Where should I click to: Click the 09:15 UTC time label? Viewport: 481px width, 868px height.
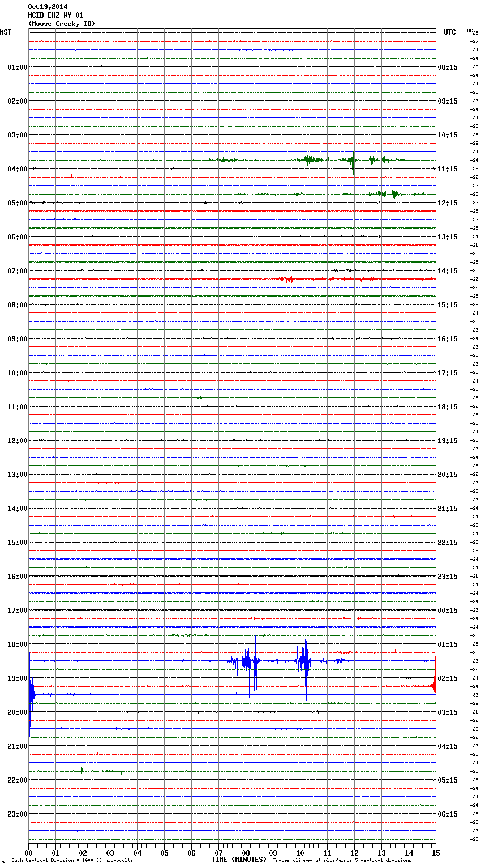[448, 101]
